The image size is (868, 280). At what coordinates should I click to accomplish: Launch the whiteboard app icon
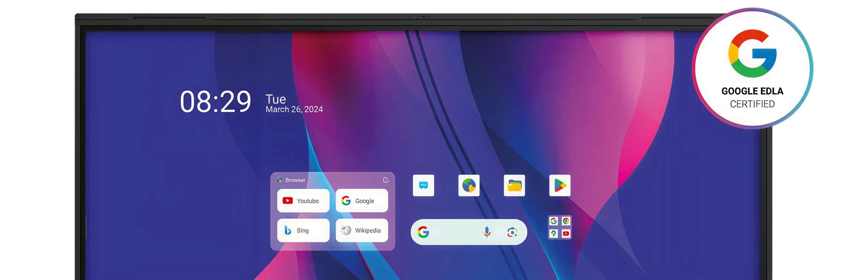pos(423,185)
